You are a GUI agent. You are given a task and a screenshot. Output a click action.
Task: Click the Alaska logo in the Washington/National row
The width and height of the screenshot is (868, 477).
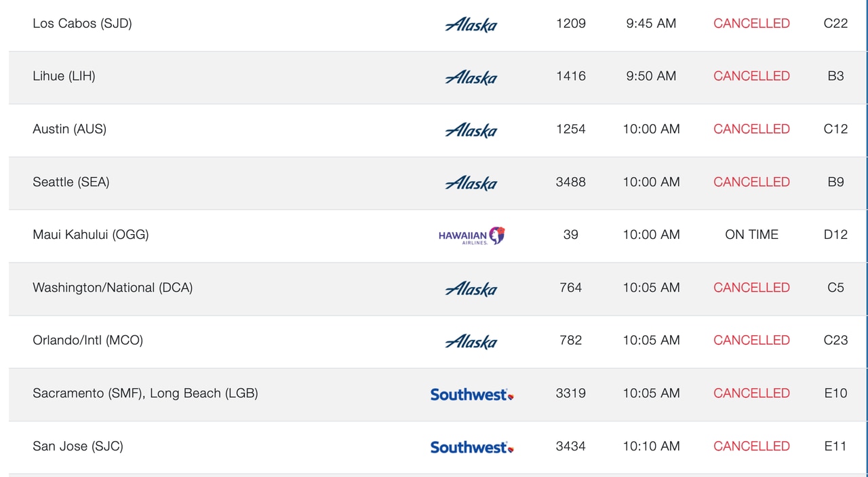coord(471,288)
